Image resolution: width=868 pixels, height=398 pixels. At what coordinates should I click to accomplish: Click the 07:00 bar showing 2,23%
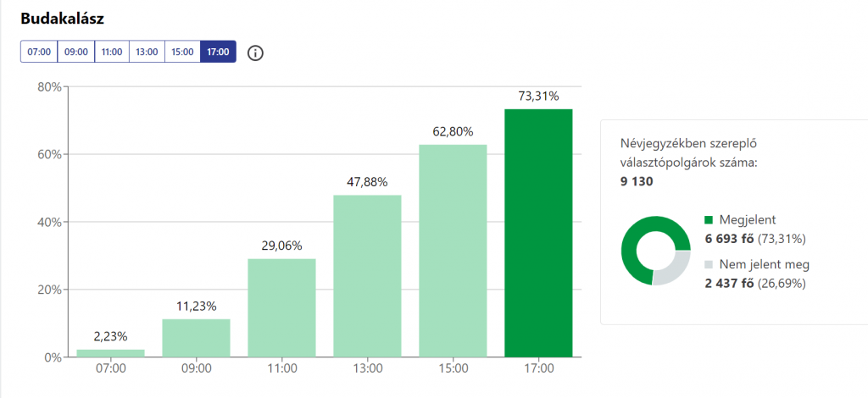(x=110, y=353)
